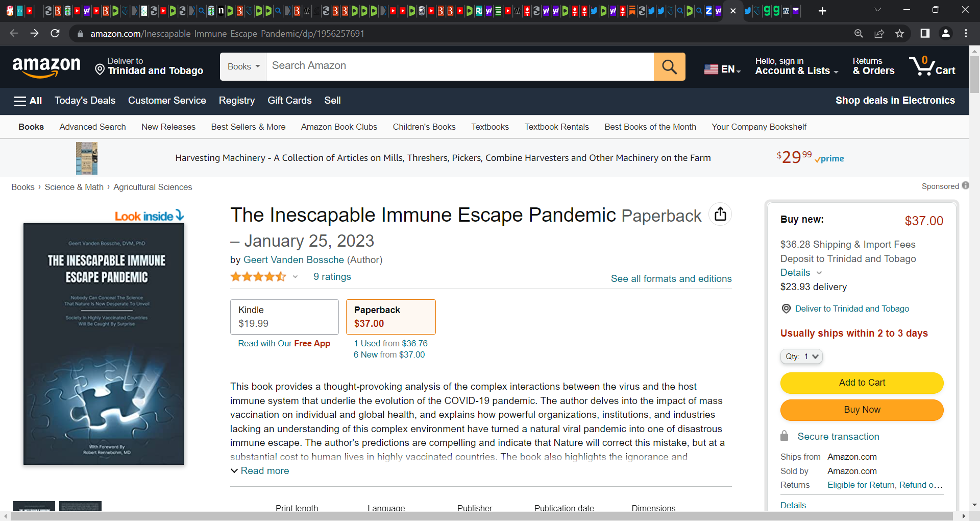Open Today's Deals in navigation bar

[85, 101]
